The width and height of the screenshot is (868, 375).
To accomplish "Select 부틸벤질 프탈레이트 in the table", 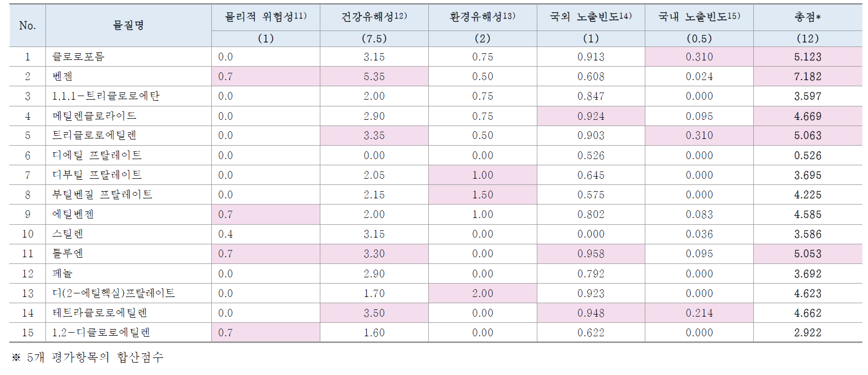I will coord(102,195).
